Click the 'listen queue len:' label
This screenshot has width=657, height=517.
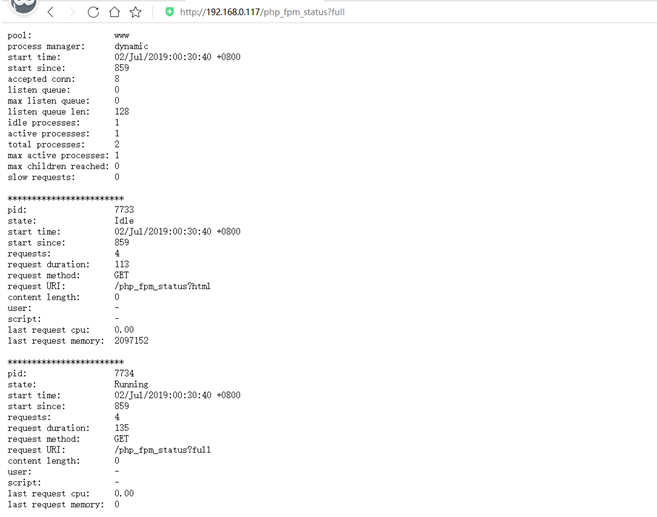(49, 112)
